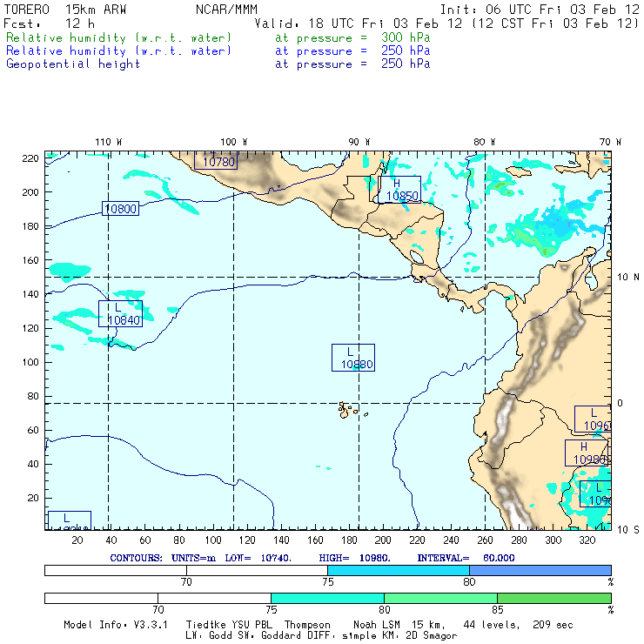The image size is (644, 644).
Task: Click the light green 80–85% swatch
Action: 440,598
